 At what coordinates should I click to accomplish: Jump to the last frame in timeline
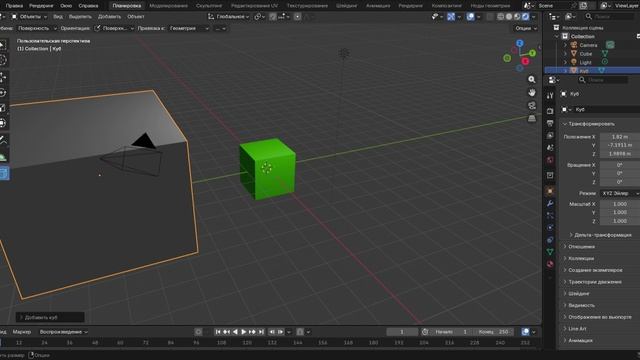261,332
